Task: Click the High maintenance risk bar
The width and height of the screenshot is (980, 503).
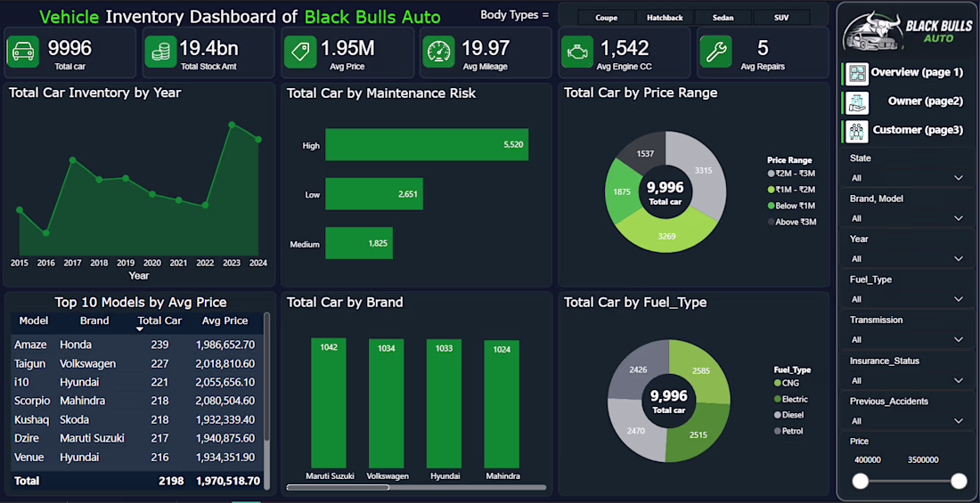Action: pyautogui.click(x=427, y=145)
